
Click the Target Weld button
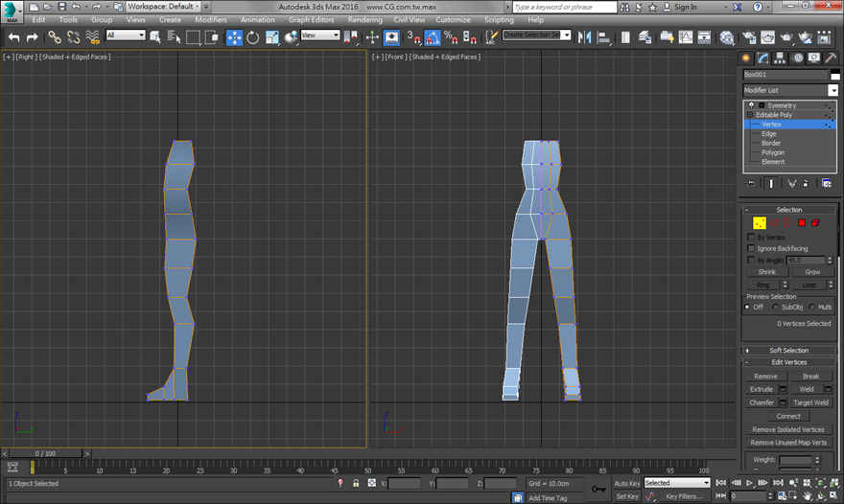(810, 402)
